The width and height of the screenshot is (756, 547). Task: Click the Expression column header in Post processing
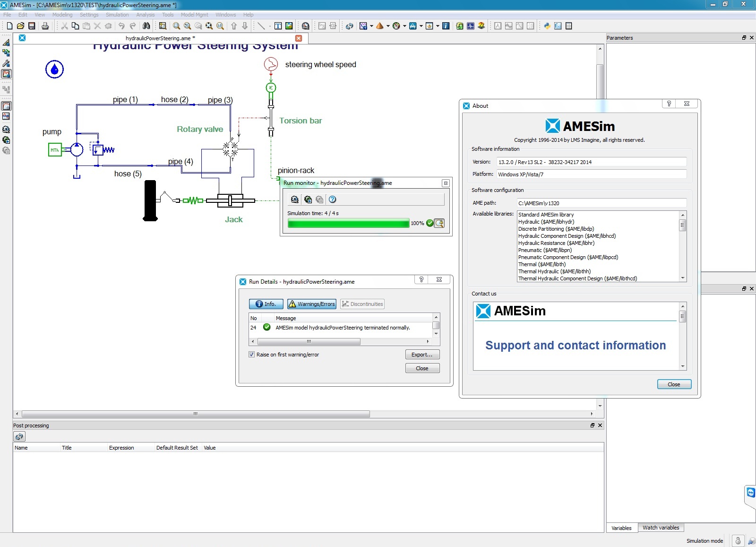pos(121,448)
